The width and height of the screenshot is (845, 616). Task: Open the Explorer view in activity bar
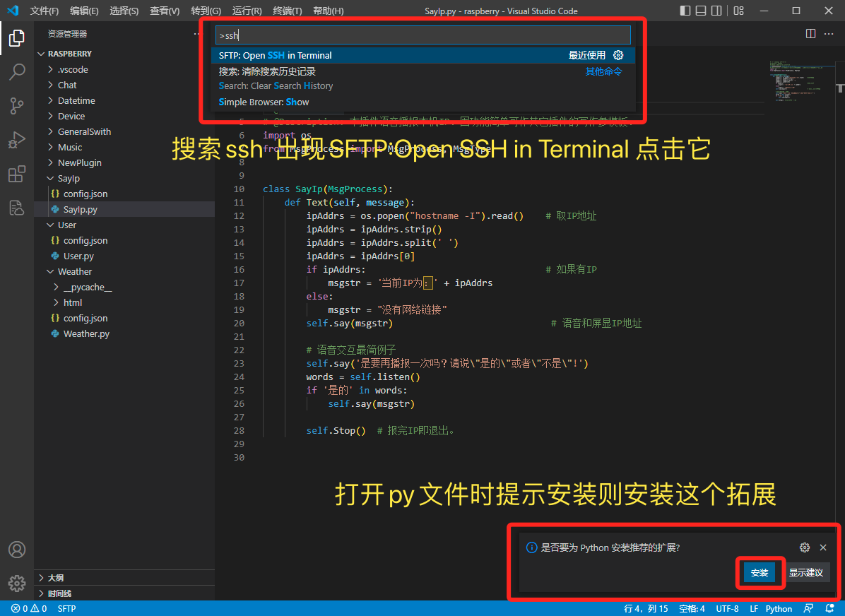tap(17, 38)
